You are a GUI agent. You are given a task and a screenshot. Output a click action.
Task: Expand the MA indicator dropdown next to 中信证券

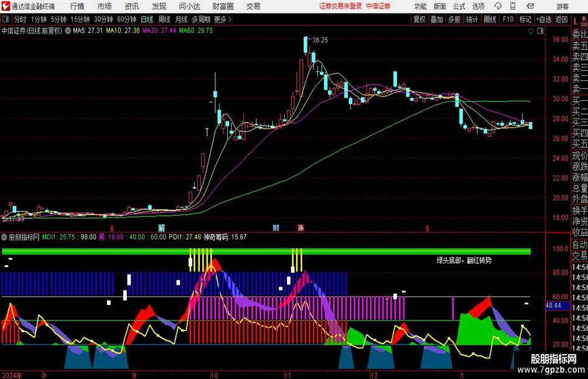click(68, 30)
